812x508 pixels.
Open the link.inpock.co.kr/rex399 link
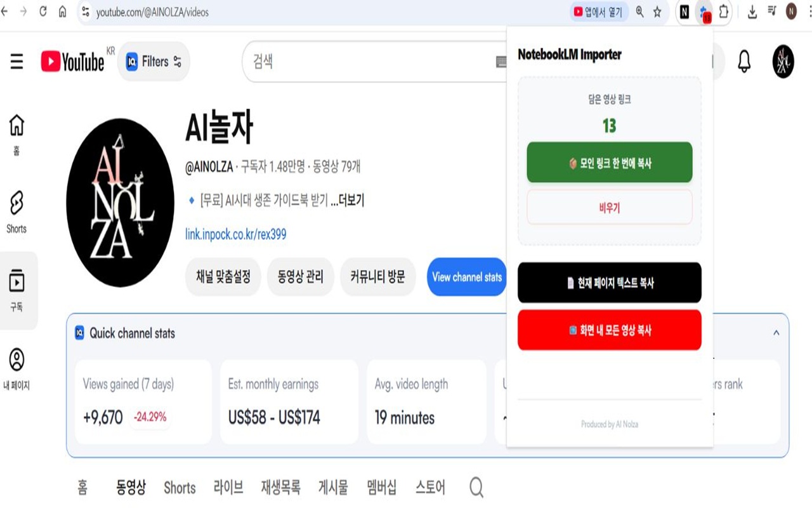pos(235,234)
